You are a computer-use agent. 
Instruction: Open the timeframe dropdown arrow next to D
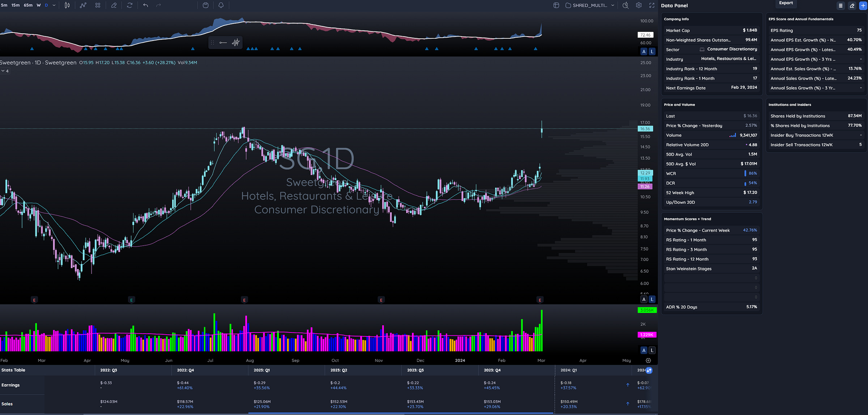pos(54,5)
